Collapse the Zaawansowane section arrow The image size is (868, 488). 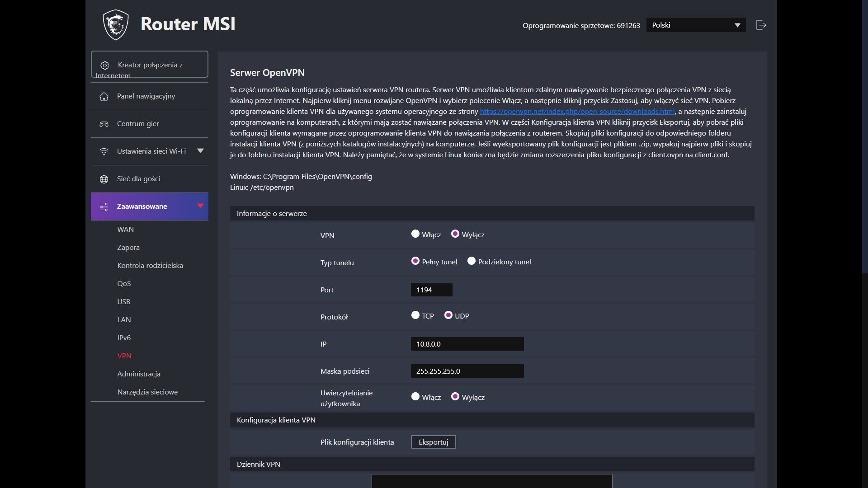coord(201,206)
